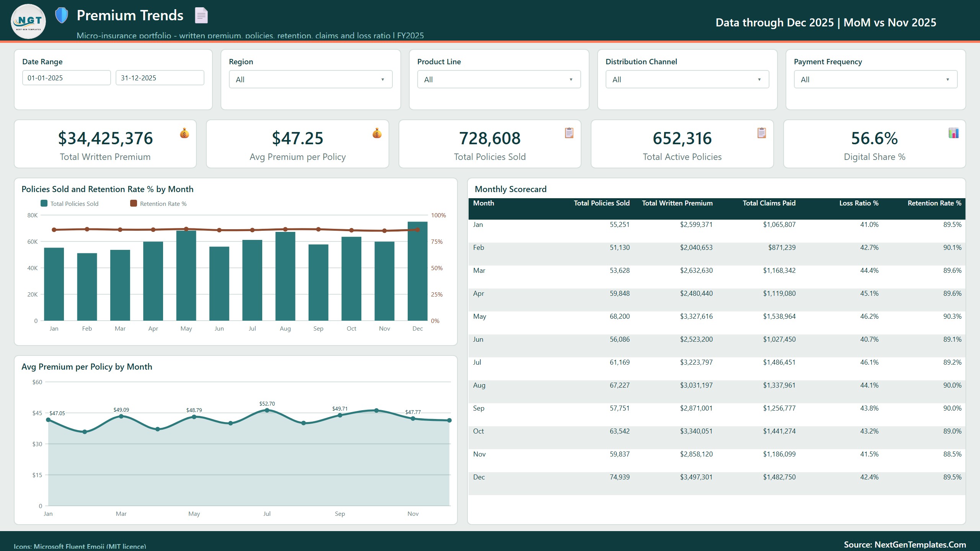Click the Monthly Scorecard title
Screen dimensions: 980x551
point(511,189)
